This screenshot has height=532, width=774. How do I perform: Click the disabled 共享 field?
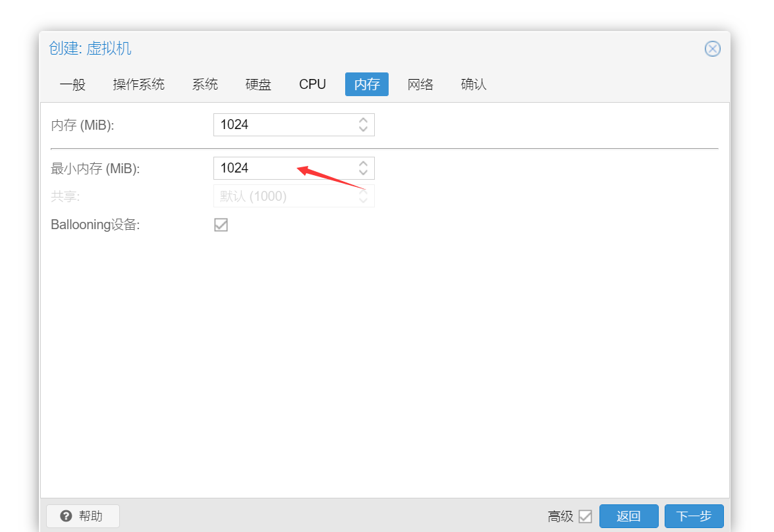coord(294,196)
